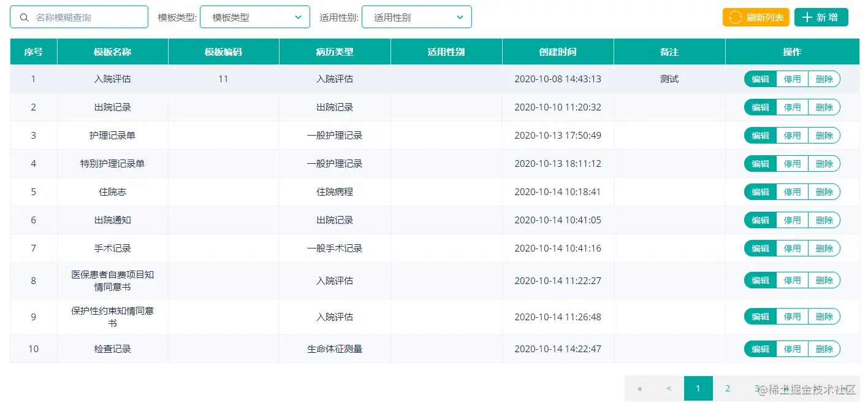
Task: Delete the 入院评估 row 1 template
Action: coord(824,79)
